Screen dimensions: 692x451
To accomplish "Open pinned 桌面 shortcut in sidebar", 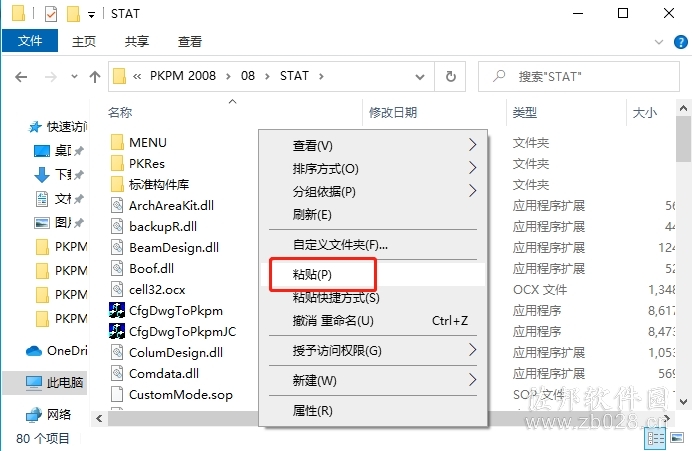I will 59,151.
